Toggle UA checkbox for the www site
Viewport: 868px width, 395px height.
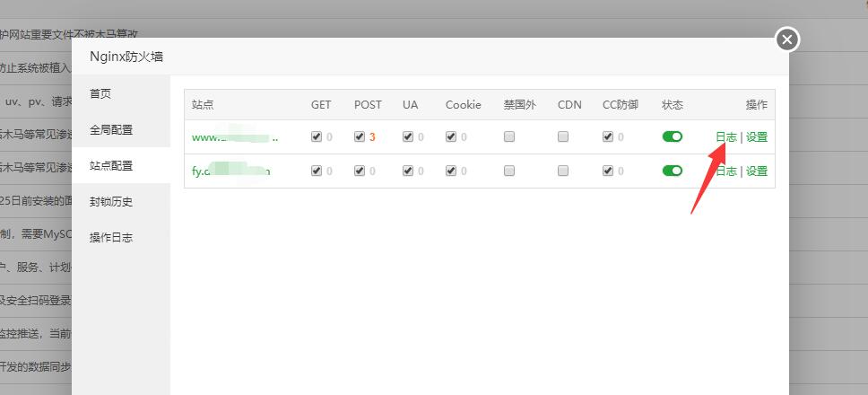[x=408, y=136]
